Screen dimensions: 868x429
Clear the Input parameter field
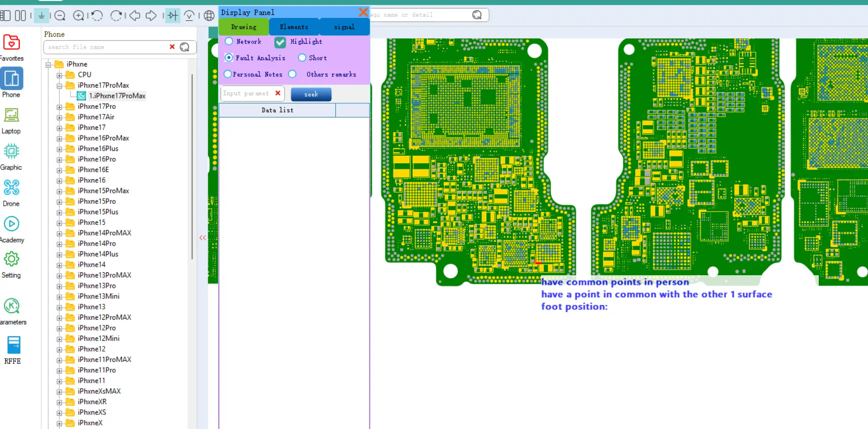click(x=278, y=93)
